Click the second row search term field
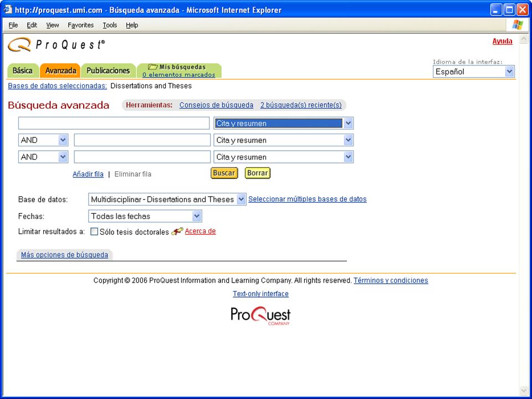Image resolution: width=532 pixels, height=399 pixels. coord(142,140)
